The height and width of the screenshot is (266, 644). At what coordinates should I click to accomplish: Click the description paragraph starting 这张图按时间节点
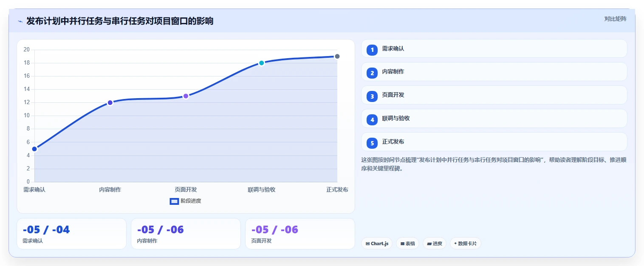(494, 164)
